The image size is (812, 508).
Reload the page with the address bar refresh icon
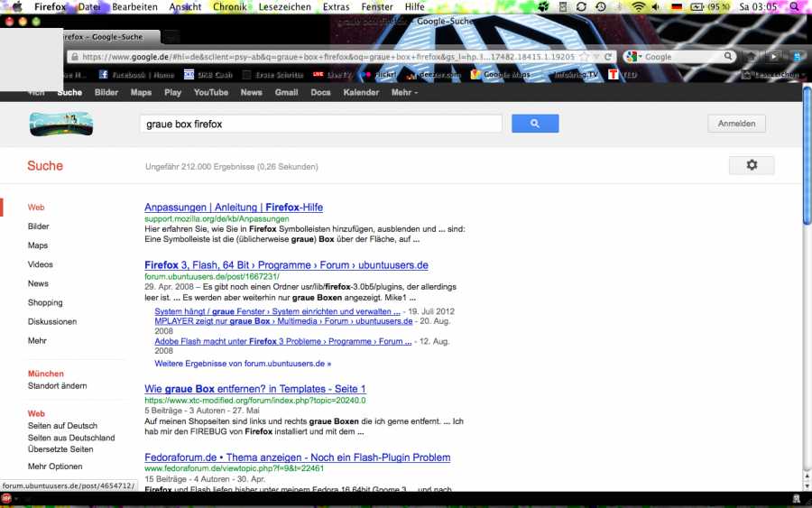pos(608,57)
